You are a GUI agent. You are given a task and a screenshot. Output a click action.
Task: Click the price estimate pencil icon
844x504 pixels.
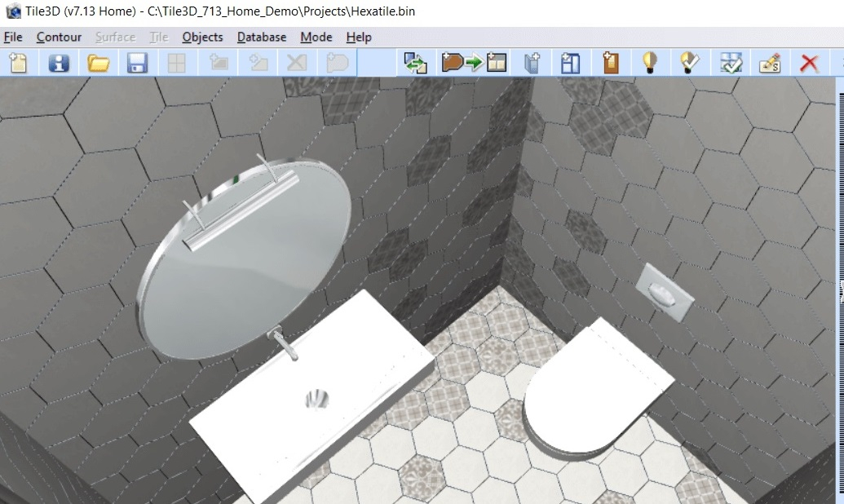[770, 63]
